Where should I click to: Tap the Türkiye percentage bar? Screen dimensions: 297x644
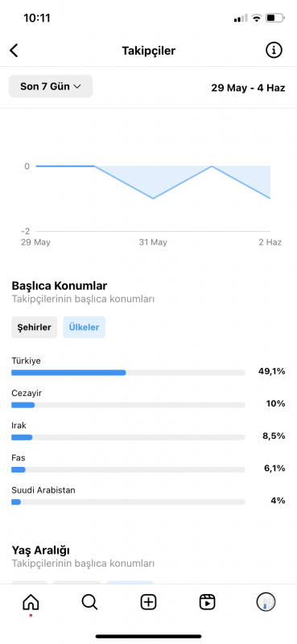click(128, 373)
